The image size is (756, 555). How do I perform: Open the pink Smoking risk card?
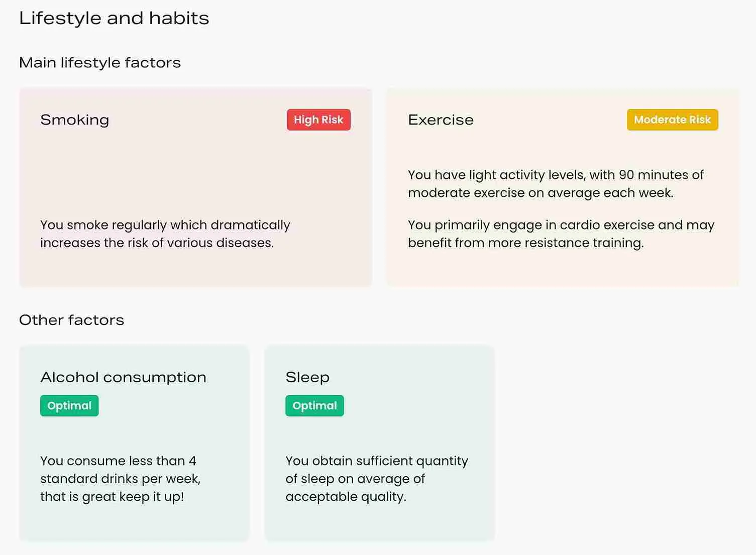[x=195, y=171]
